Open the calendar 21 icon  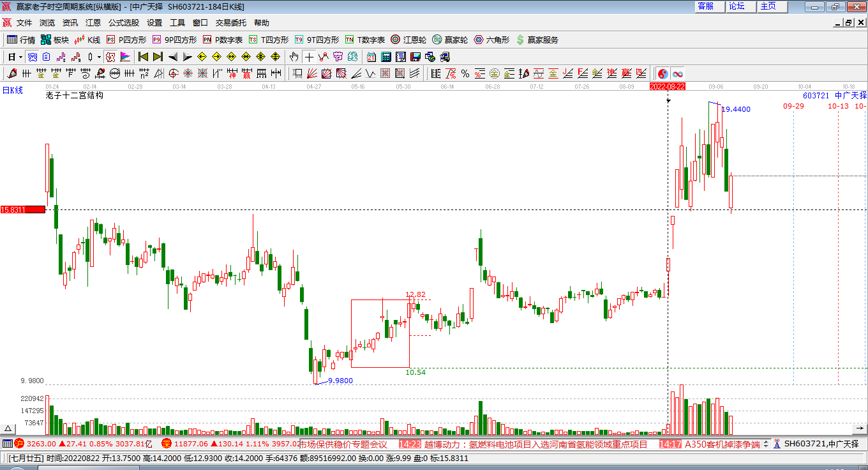tap(371, 57)
